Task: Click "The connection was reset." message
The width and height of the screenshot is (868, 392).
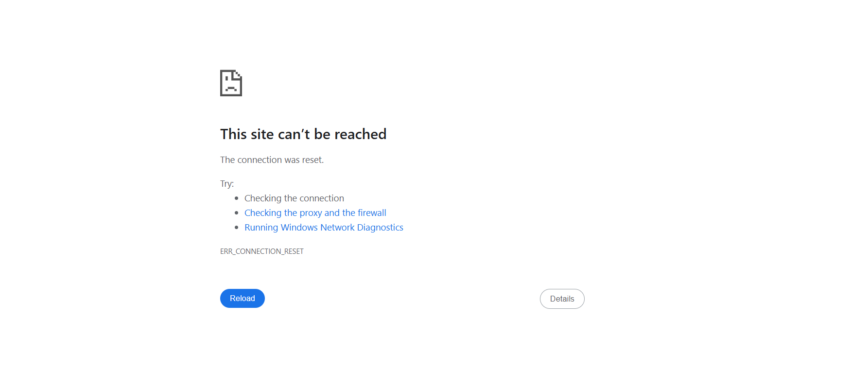Action: point(272,160)
